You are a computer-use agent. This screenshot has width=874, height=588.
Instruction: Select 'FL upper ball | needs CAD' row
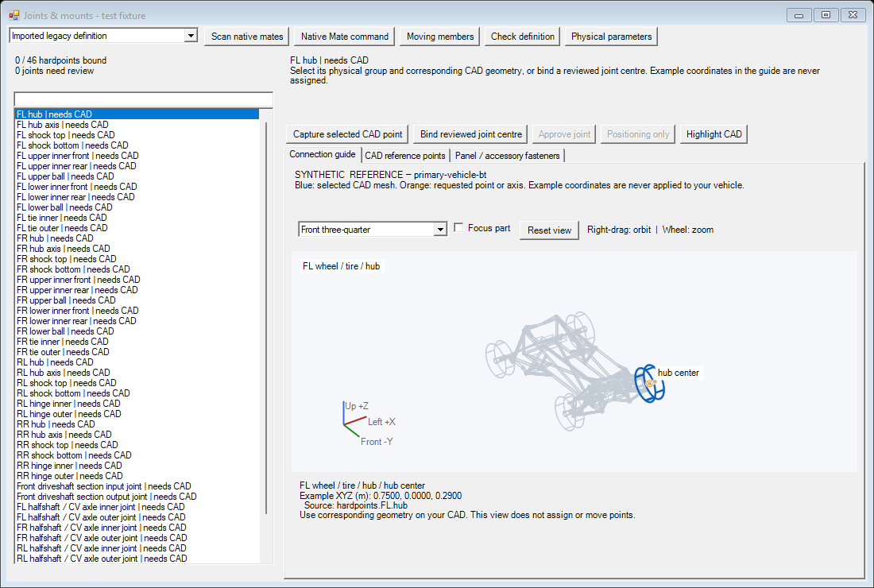(x=137, y=176)
